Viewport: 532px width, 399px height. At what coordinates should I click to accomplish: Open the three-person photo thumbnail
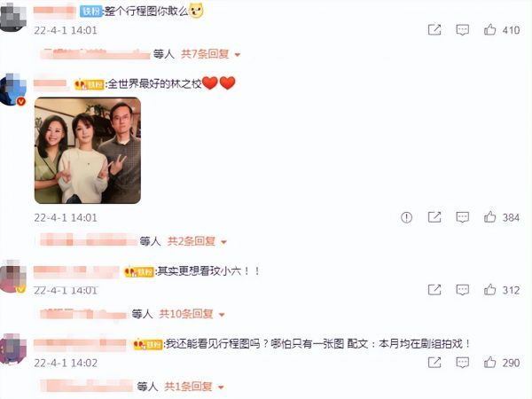pos(88,151)
